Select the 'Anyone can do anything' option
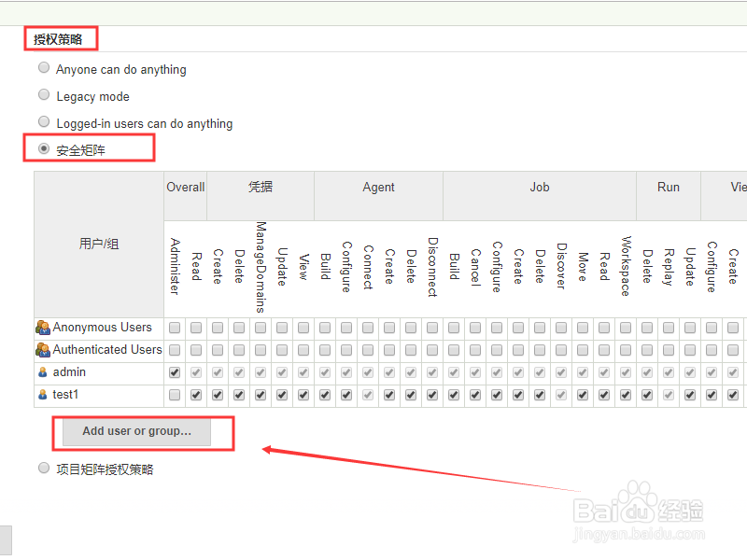 tap(44, 68)
